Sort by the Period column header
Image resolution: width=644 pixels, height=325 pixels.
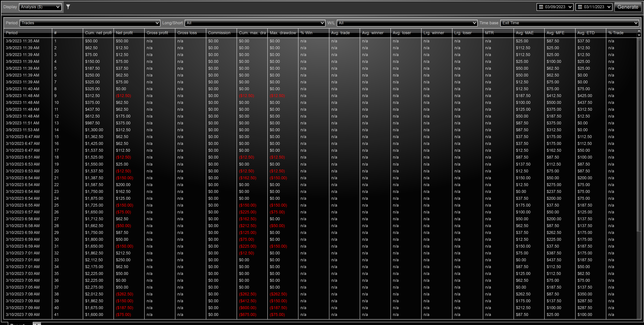click(28, 33)
